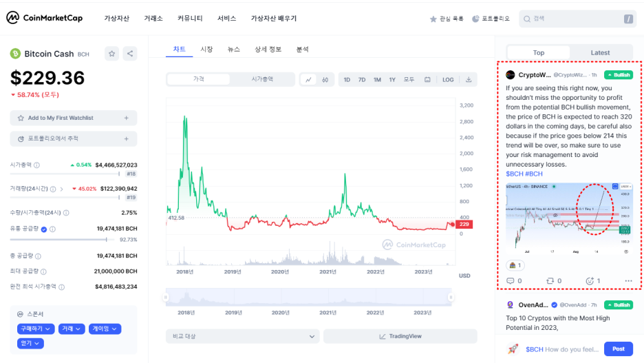Open CryptoW post more options
Viewport: 644px width, 363px height.
(x=628, y=281)
